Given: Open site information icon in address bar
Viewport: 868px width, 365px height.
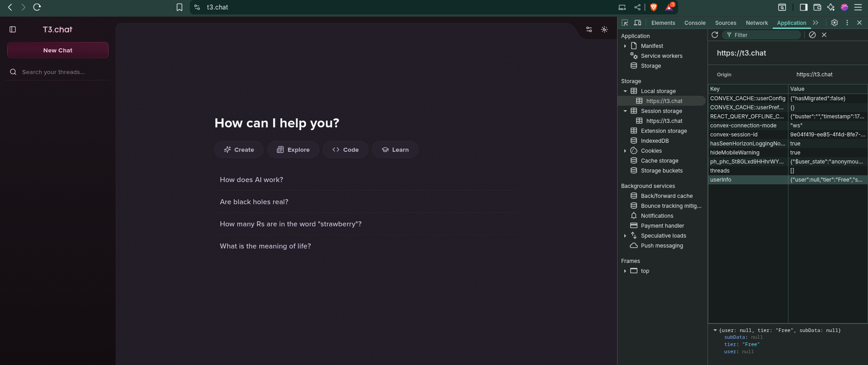Looking at the screenshot, I should pos(197,7).
